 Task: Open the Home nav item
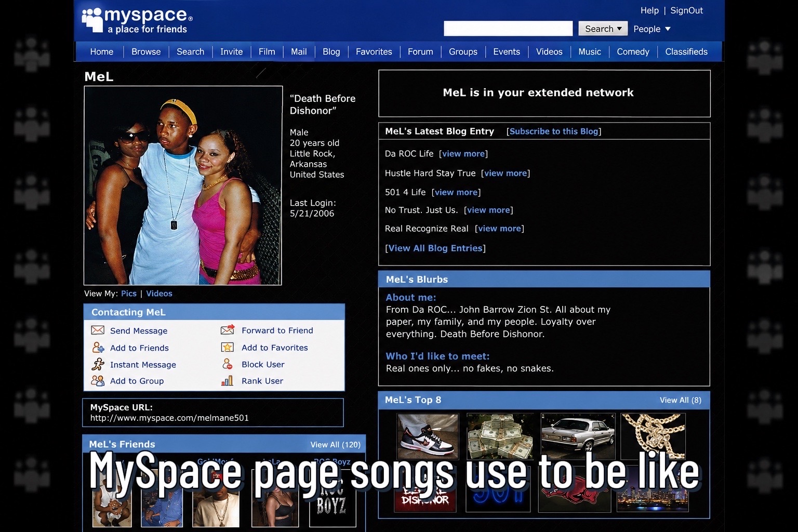[102, 52]
